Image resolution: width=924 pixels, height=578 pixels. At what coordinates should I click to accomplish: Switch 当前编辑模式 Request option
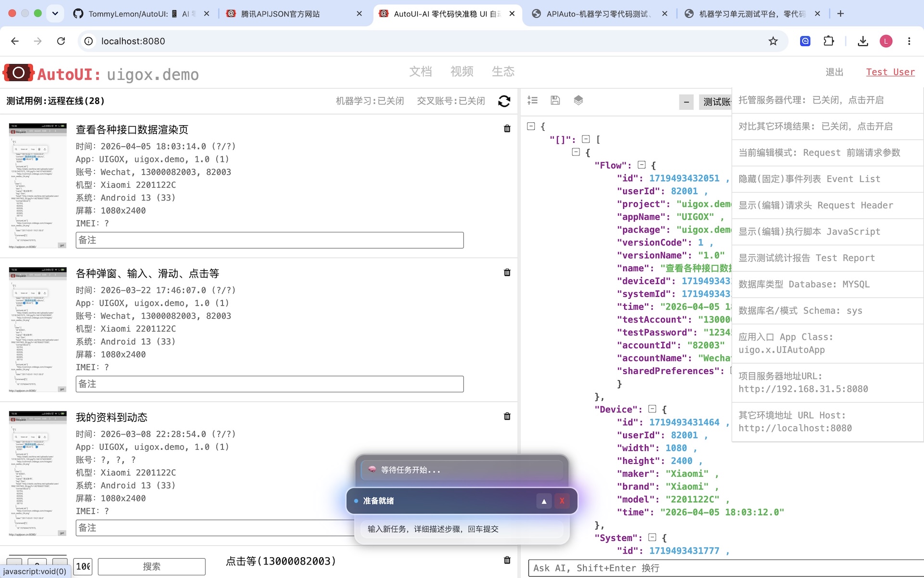[828, 153]
